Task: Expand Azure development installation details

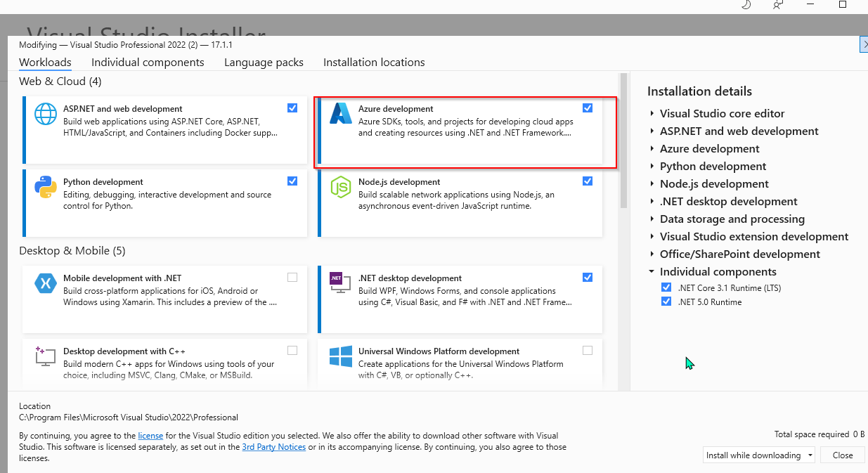Action: pos(652,149)
